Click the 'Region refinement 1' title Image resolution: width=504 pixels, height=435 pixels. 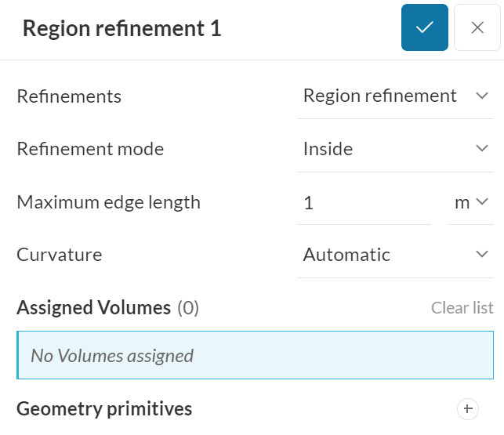pyautogui.click(x=121, y=29)
